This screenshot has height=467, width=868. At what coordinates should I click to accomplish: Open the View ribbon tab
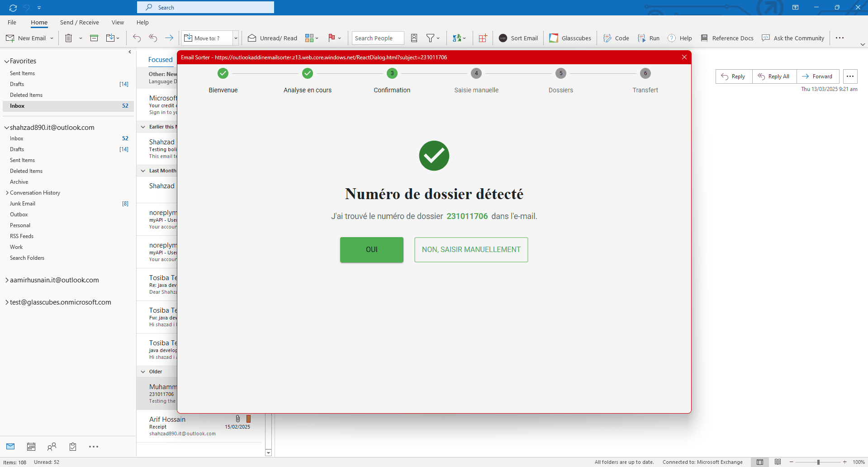coord(118,22)
